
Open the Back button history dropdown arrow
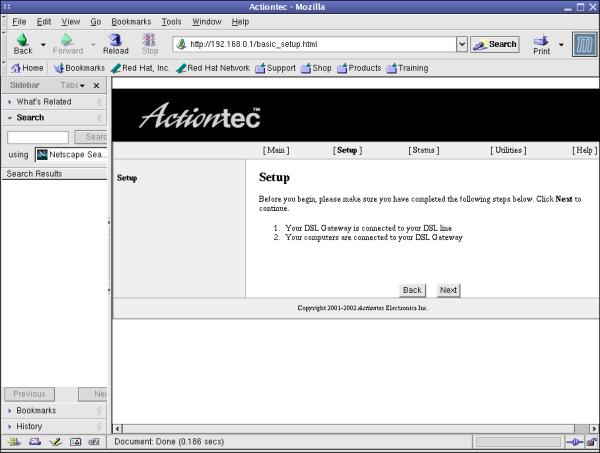43,44
